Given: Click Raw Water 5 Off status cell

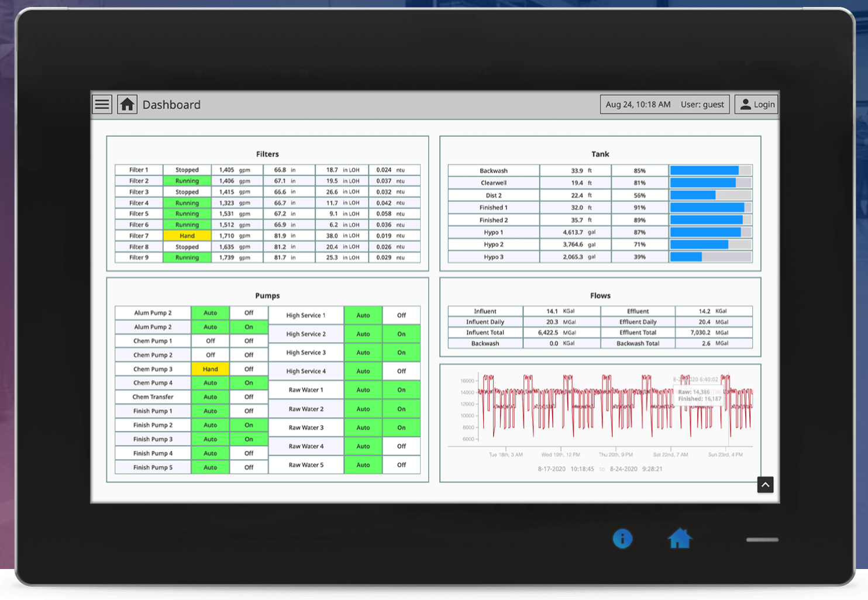Looking at the screenshot, I should point(401,465).
